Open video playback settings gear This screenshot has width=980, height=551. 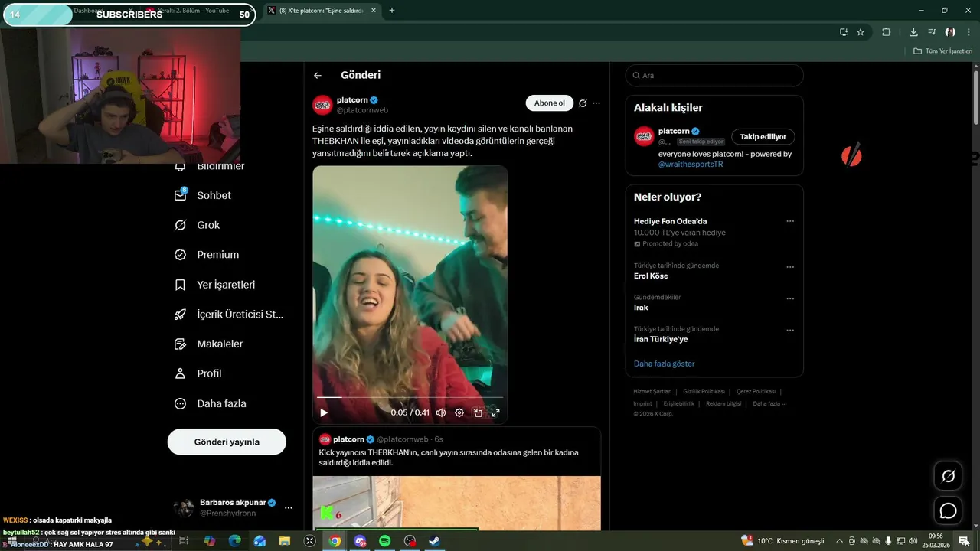coord(459,412)
